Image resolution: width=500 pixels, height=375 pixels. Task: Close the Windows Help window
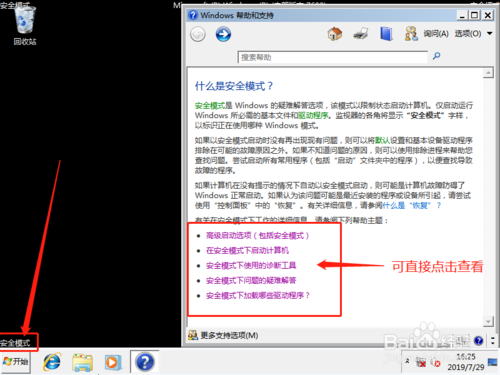click(x=487, y=15)
